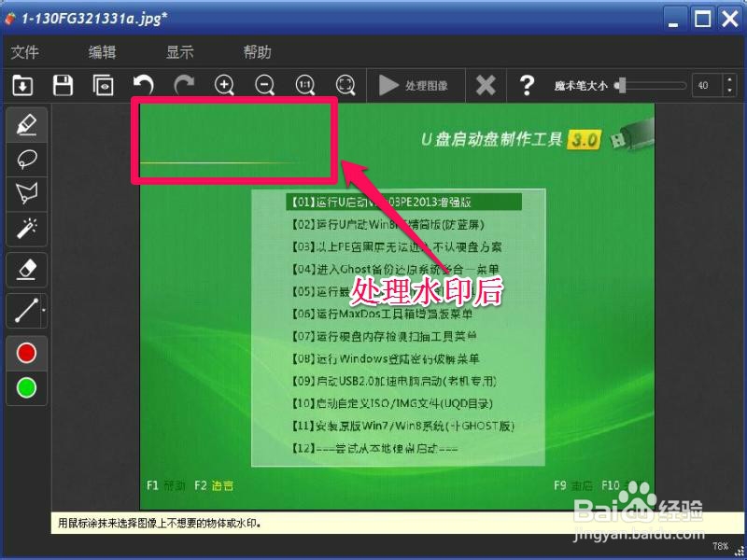
Task: Click the Undo icon on the toolbar
Action: pyautogui.click(x=145, y=85)
